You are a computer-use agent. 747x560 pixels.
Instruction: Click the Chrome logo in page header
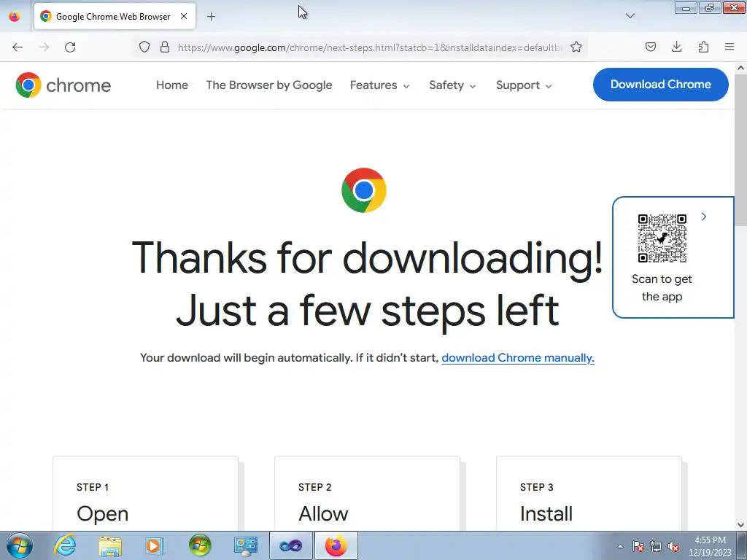click(x=63, y=85)
